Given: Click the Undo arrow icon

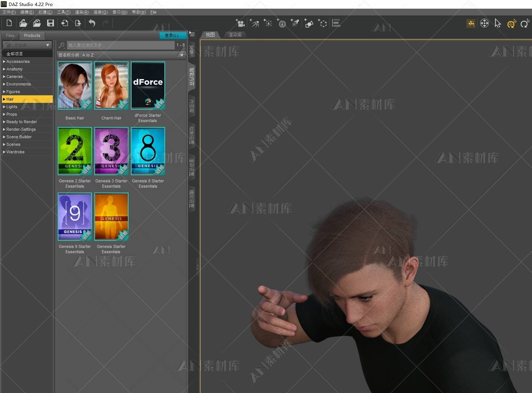Looking at the screenshot, I should pos(92,23).
